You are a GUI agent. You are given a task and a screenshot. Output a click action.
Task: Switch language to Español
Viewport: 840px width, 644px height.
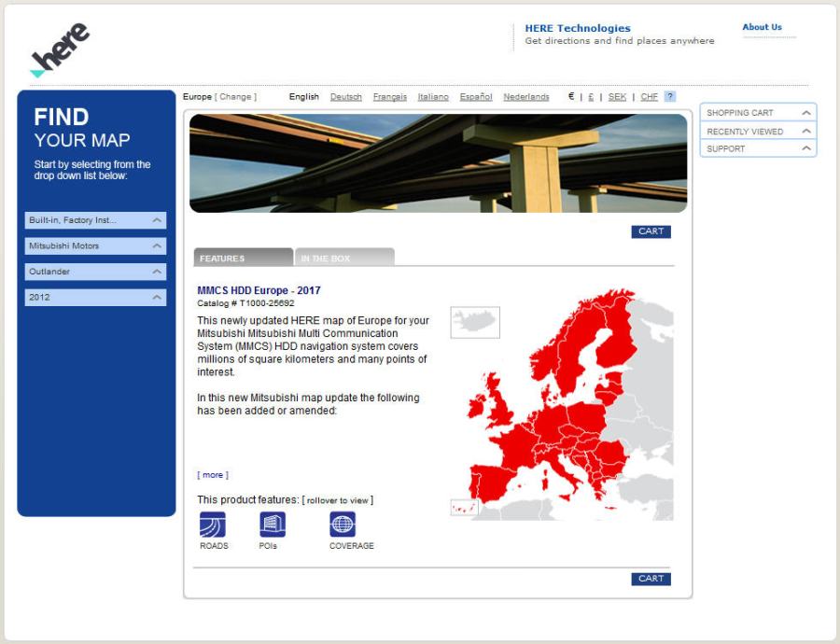[476, 96]
